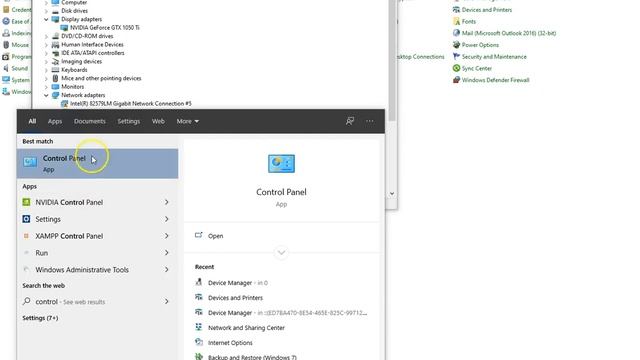Viewport: 640px width, 360px height.
Task: Open Sync Center link
Action: click(477, 69)
